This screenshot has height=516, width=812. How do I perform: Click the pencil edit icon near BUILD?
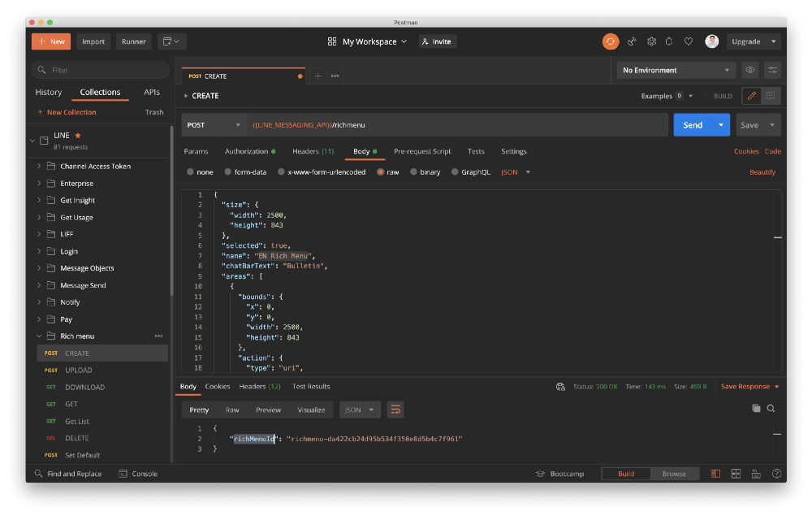751,96
